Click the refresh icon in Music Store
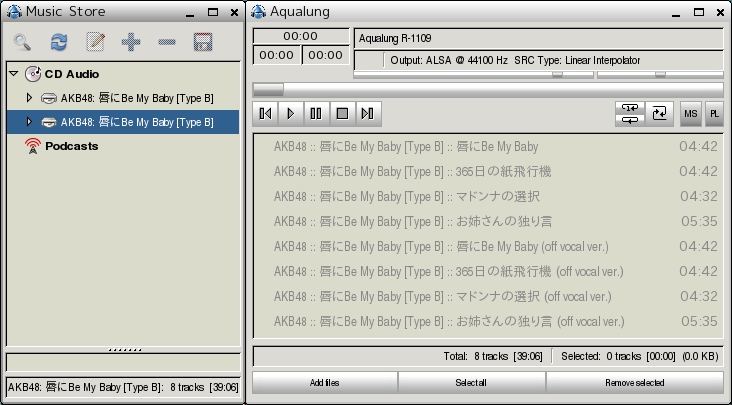 tap(59, 42)
